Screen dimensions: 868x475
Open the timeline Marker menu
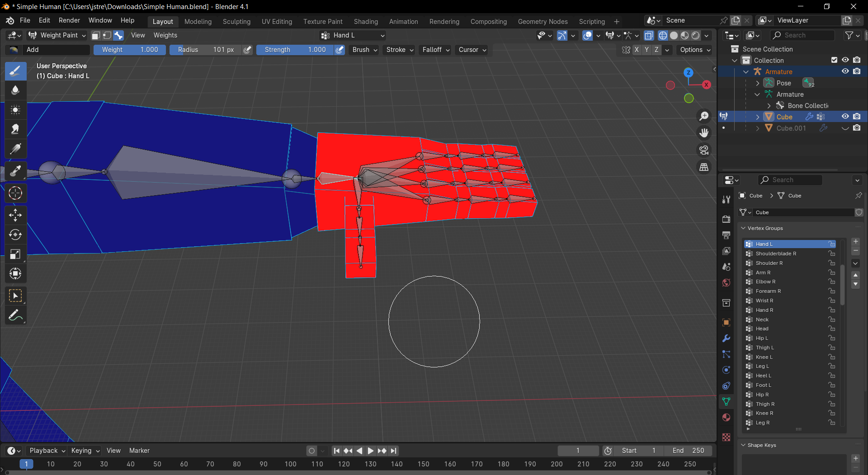(x=139, y=451)
